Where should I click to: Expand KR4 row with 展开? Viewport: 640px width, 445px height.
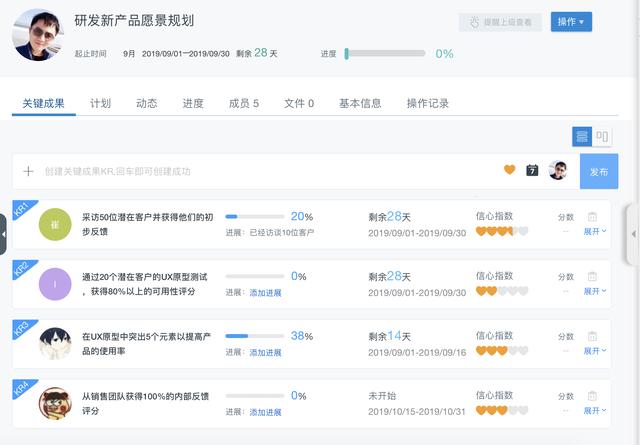(x=595, y=410)
